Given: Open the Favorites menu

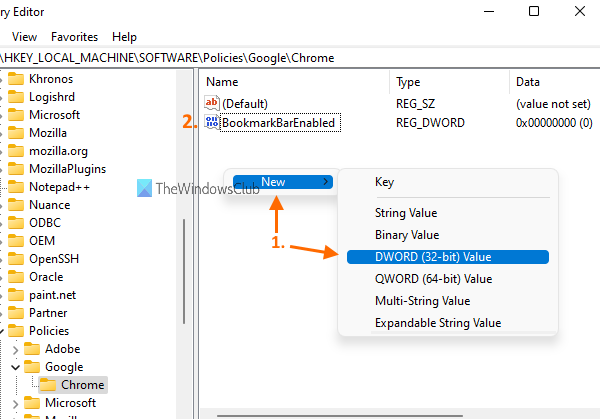Looking at the screenshot, I should 73,37.
